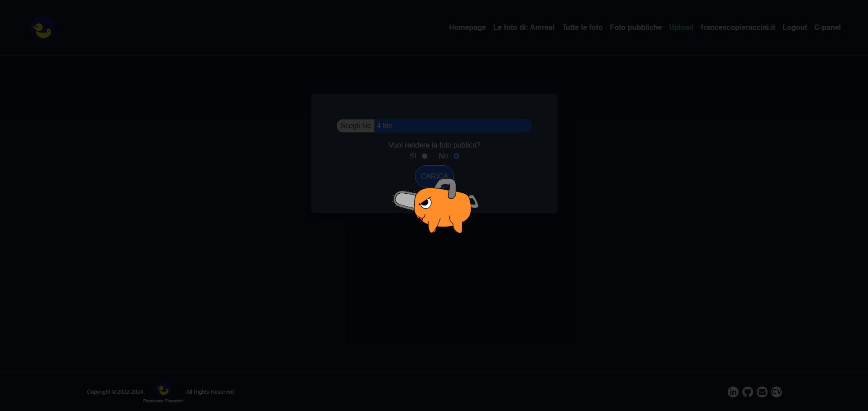Screen dimensions: 868x411
Task: Click the chainsaw dog loading mascot
Action: (435, 206)
